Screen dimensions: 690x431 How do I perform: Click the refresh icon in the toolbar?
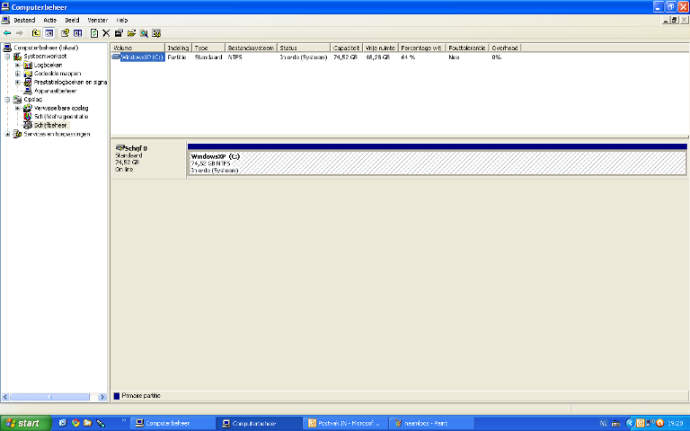point(94,33)
